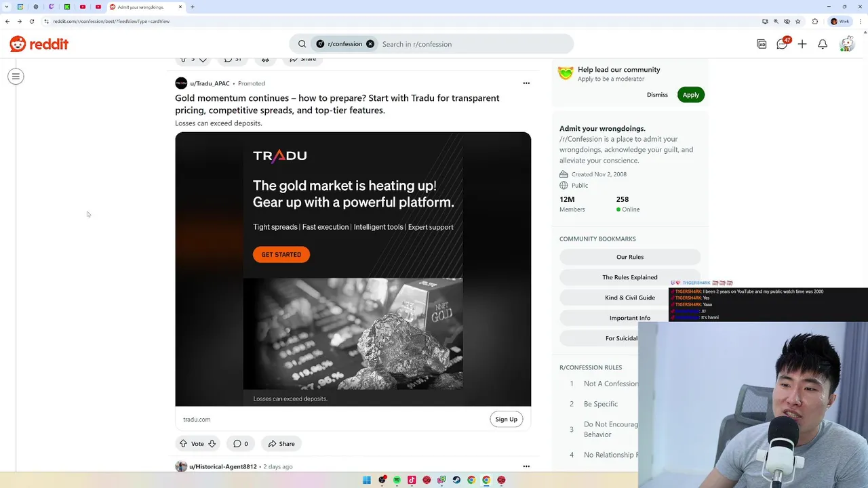The image size is (868, 488).
Task: Click the 258 Online count
Action: (x=628, y=204)
